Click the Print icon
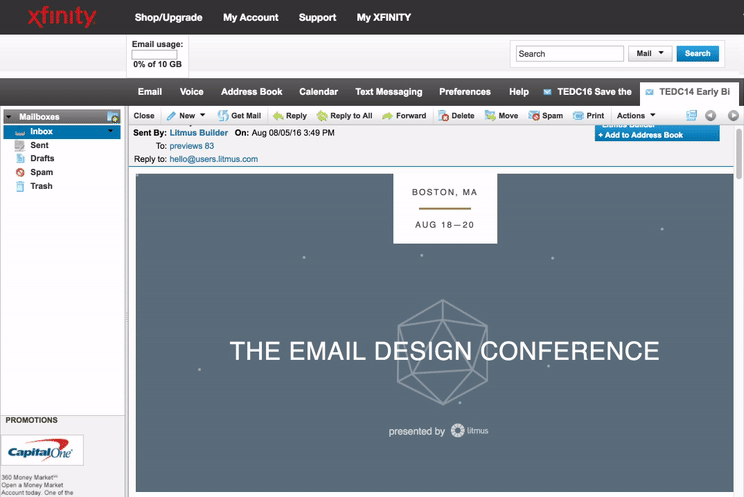This screenshot has height=497, width=744. 578,116
